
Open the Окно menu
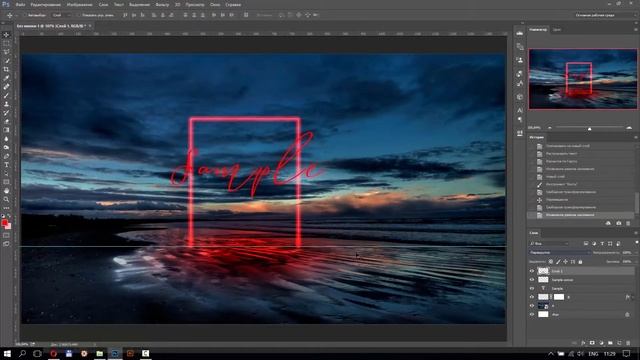click(215, 5)
